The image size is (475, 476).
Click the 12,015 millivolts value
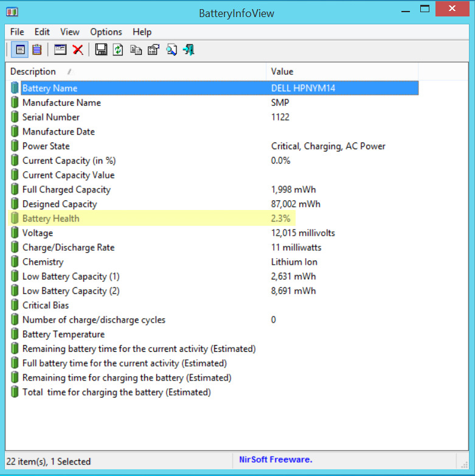pos(303,233)
